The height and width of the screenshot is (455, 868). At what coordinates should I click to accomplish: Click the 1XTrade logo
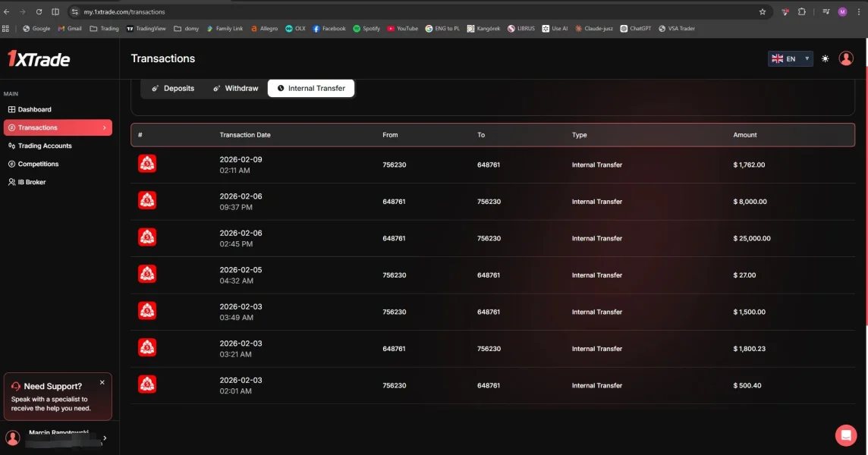[39, 58]
